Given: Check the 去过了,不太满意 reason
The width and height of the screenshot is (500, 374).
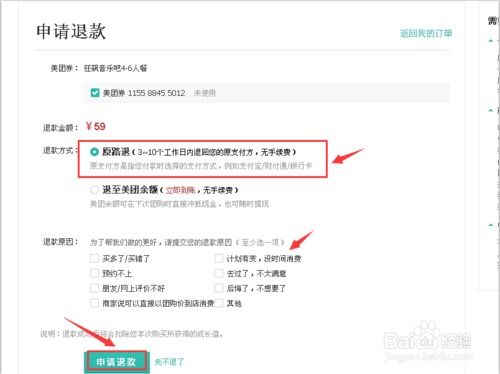Looking at the screenshot, I should [x=219, y=273].
